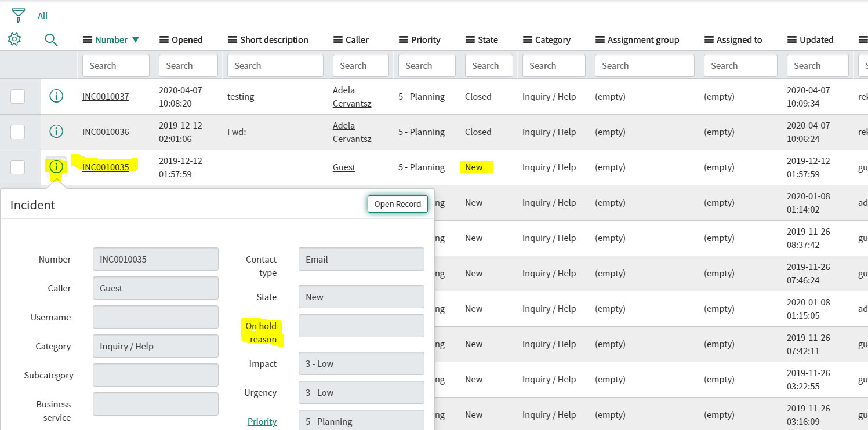This screenshot has height=430, width=868.
Task: Open Number column menu icon
Action: pyautogui.click(x=88, y=40)
